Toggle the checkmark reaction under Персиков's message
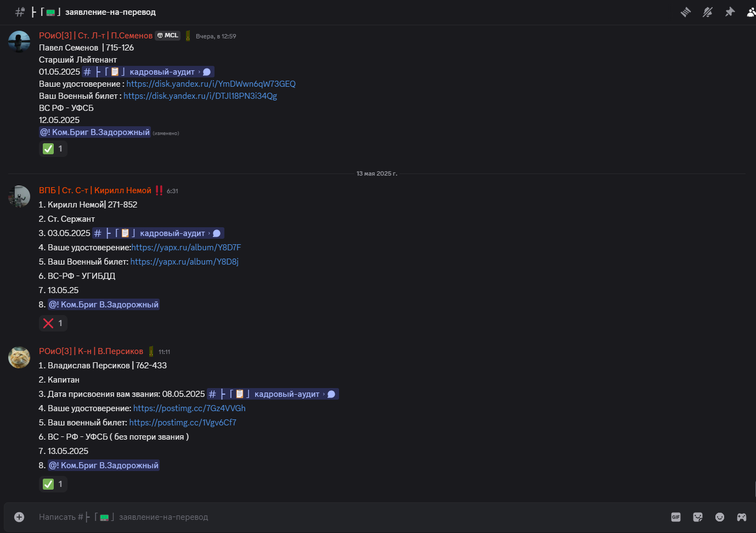Viewport: 756px width, 533px height. point(53,484)
